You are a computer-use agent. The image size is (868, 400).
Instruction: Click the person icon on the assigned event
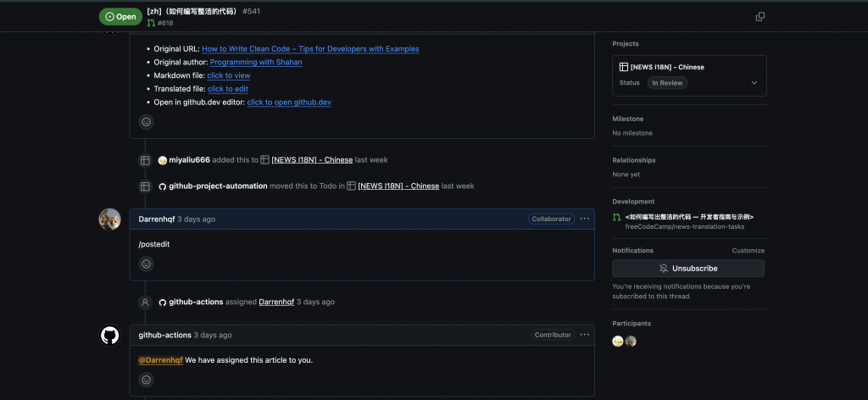145,302
